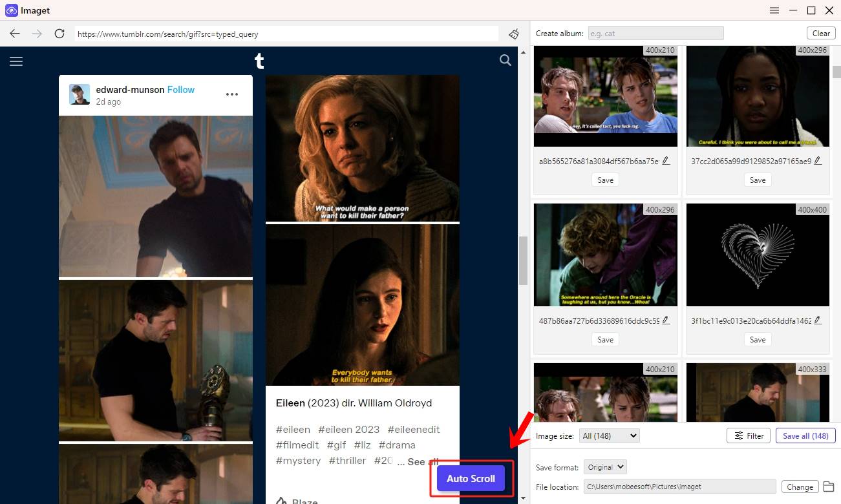Image resolution: width=841 pixels, height=504 pixels.
Task: Reload the current Tumblr page
Action: point(59,34)
